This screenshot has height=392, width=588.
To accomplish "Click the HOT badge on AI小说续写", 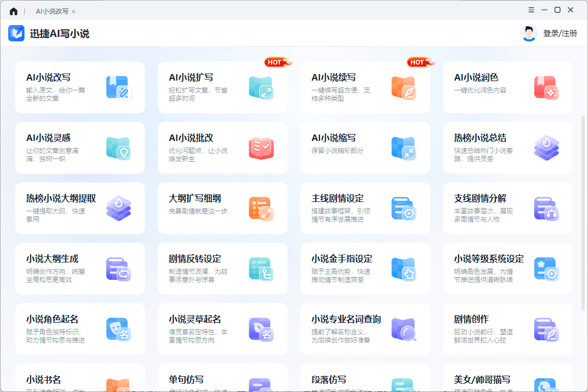I will point(420,62).
